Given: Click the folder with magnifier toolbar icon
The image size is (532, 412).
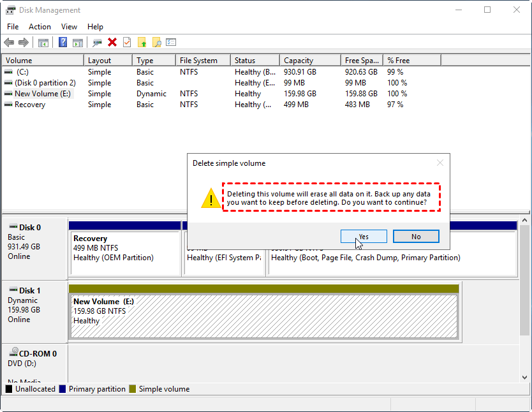Looking at the screenshot, I should point(156,42).
